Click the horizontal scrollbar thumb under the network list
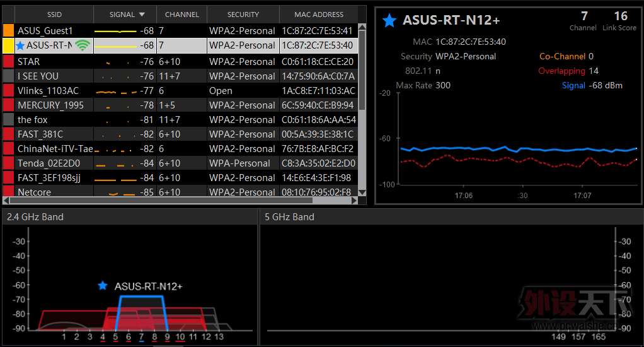644x347 pixels. [161, 200]
